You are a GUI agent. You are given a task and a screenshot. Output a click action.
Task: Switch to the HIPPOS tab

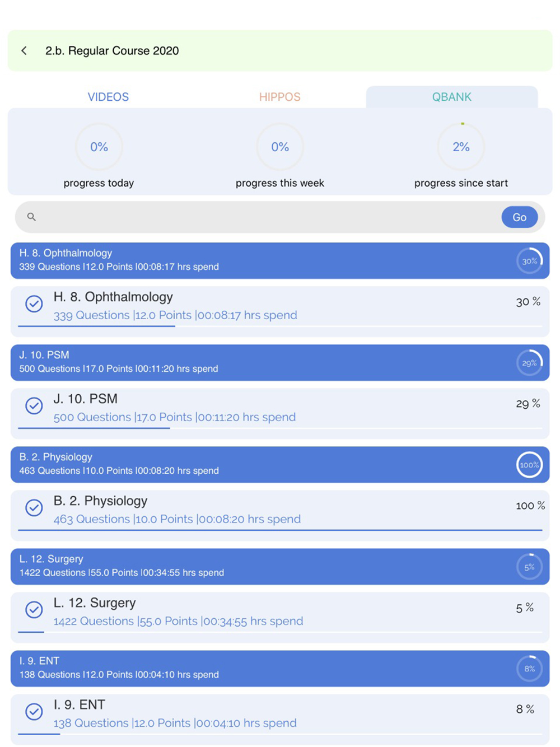[280, 97]
